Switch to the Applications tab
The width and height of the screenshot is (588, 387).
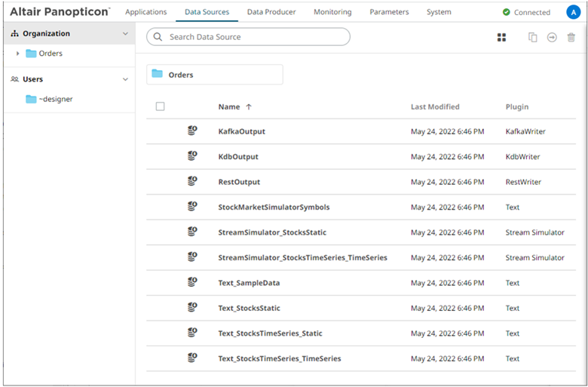tap(145, 12)
